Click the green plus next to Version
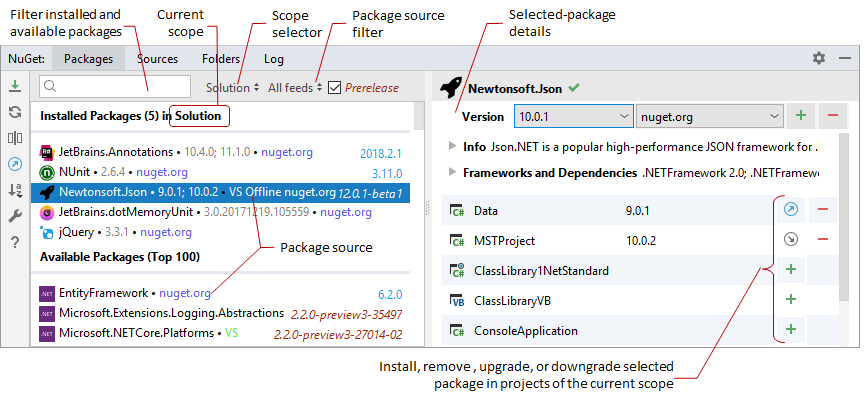The width and height of the screenshot is (868, 398). (800, 116)
